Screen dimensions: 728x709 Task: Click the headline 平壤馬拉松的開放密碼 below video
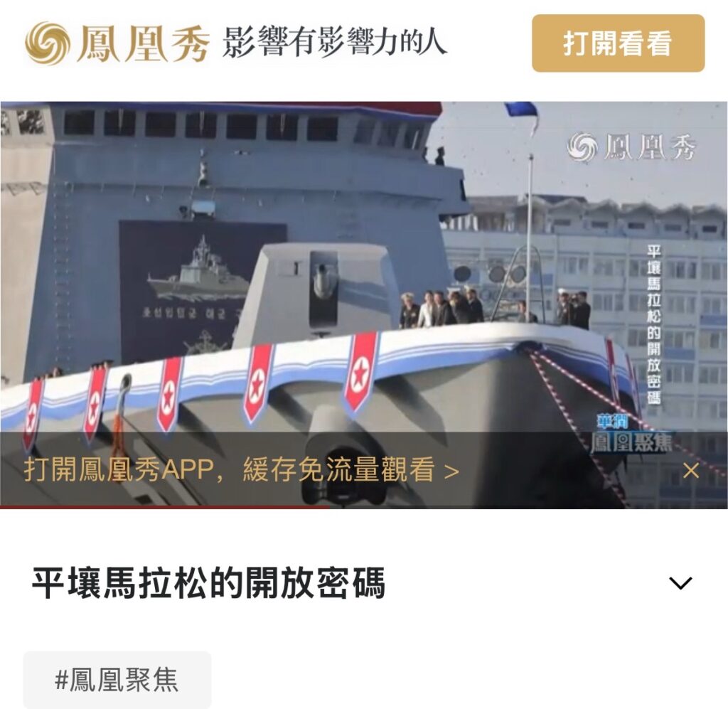[x=208, y=582]
